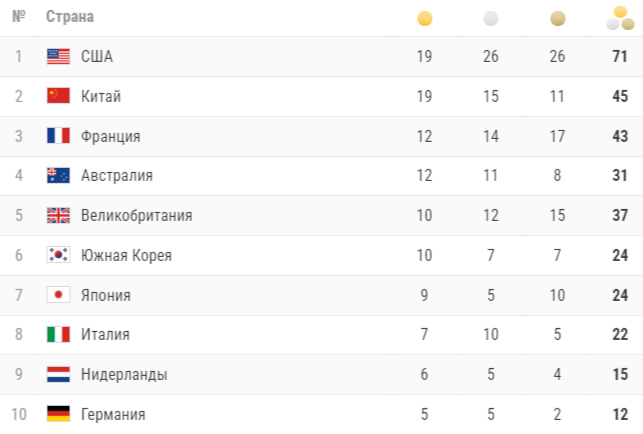Click the № column header
Viewport: 643px width, 434px height.
coord(19,16)
